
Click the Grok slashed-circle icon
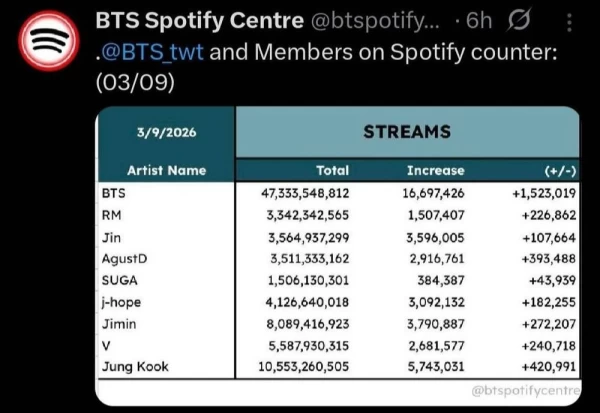(x=519, y=20)
